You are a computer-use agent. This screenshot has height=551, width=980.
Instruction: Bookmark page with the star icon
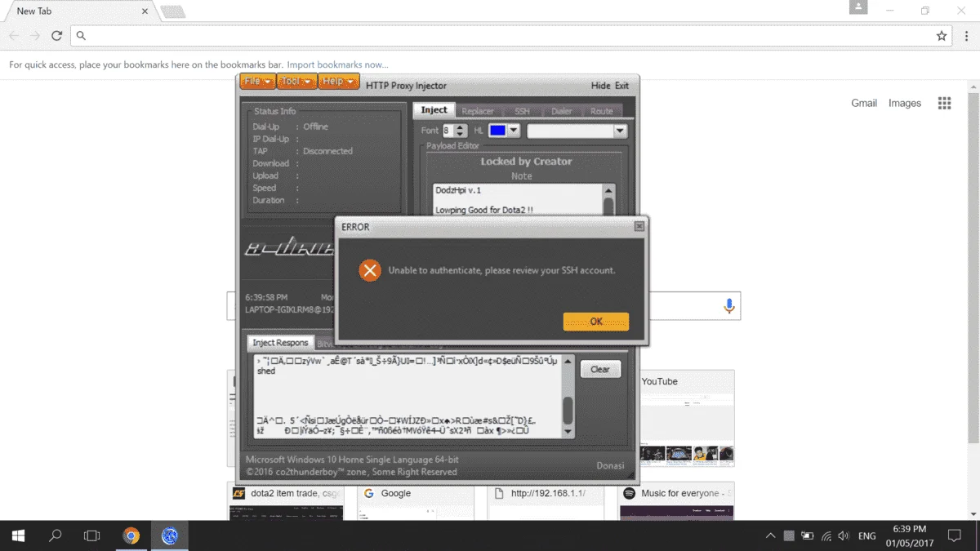point(942,36)
